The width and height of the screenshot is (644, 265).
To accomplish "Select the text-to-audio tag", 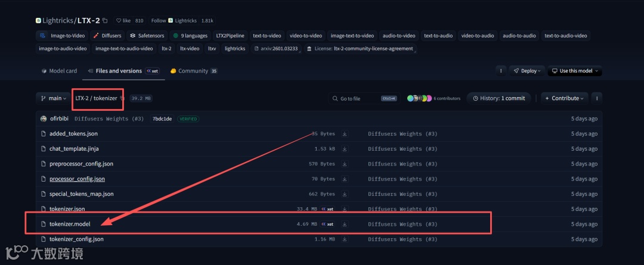I will 438,36.
